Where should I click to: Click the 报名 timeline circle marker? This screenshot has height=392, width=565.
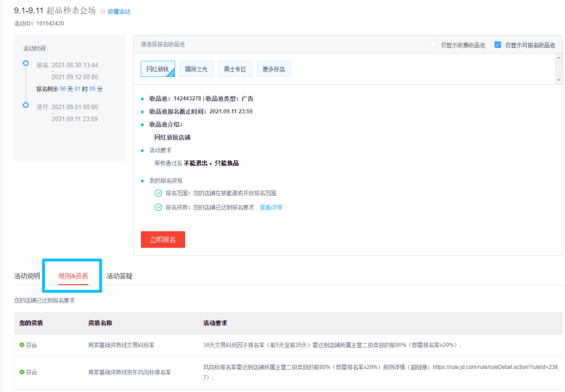click(x=26, y=63)
